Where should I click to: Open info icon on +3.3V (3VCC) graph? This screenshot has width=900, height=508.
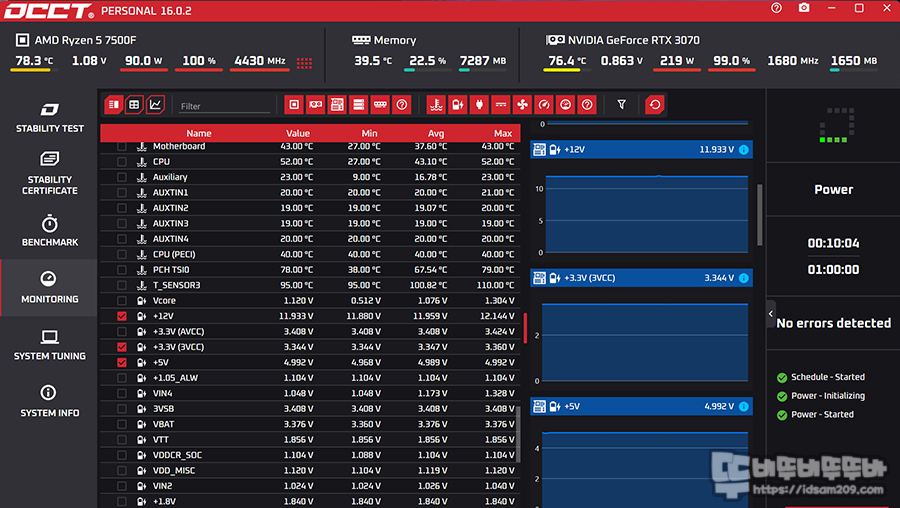click(744, 278)
